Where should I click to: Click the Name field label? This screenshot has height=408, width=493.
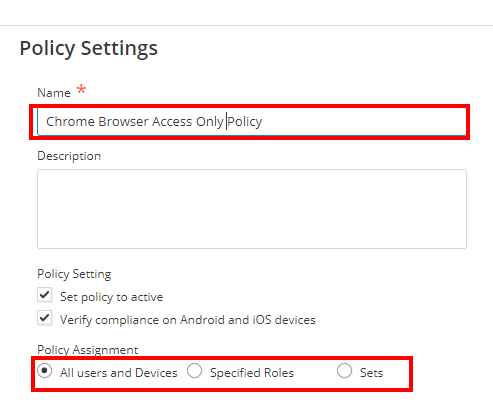click(x=54, y=93)
